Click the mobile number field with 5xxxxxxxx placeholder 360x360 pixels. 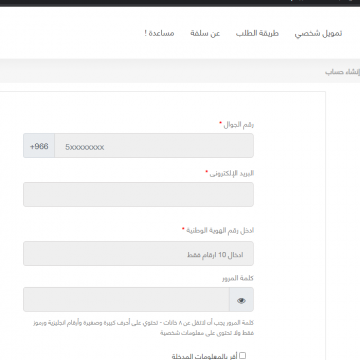[154, 146]
